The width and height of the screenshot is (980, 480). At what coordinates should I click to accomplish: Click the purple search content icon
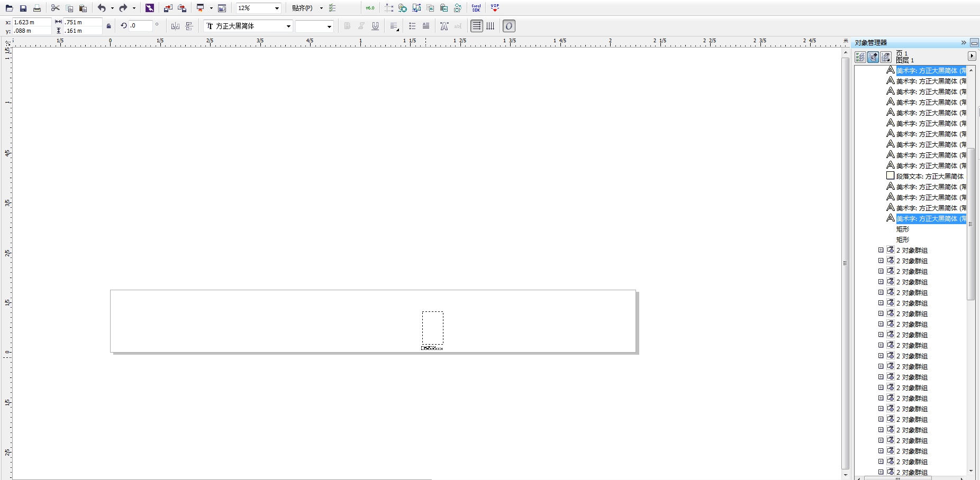tap(150, 8)
